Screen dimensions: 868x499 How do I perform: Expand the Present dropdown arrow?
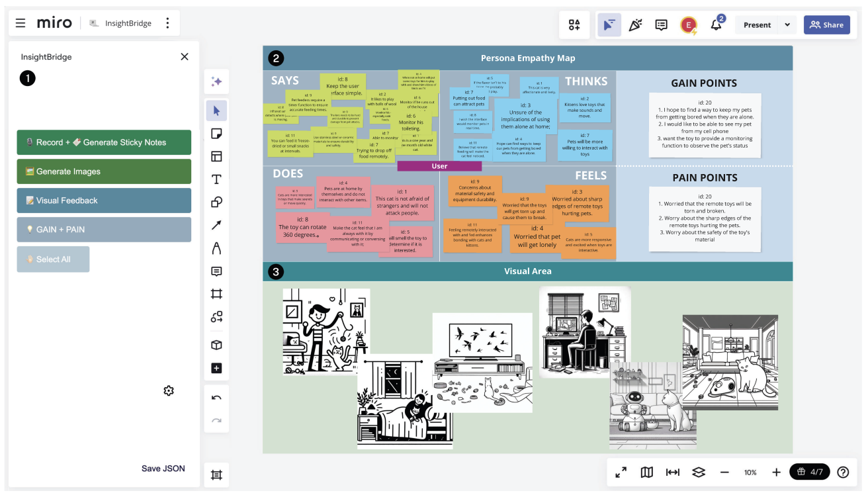[787, 25]
